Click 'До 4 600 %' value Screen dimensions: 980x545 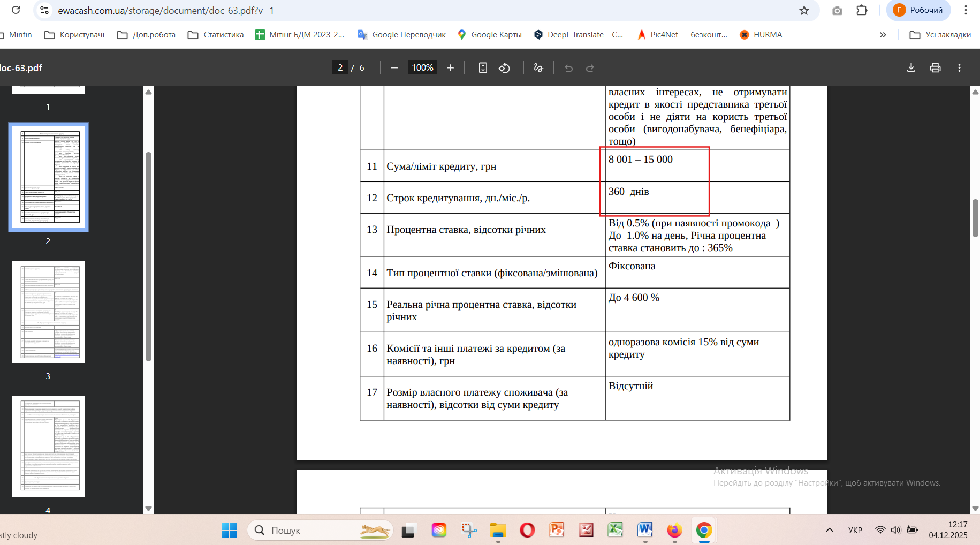pos(634,298)
